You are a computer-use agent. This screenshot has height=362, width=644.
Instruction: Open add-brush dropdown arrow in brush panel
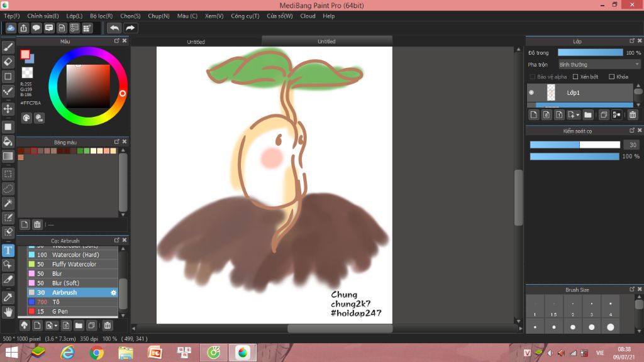click(56, 326)
